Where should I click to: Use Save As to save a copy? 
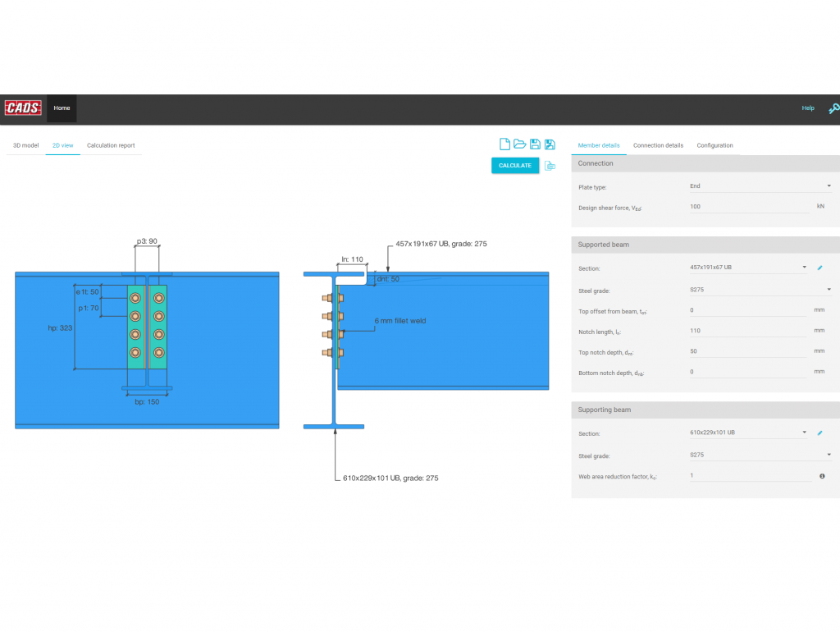pyautogui.click(x=550, y=143)
